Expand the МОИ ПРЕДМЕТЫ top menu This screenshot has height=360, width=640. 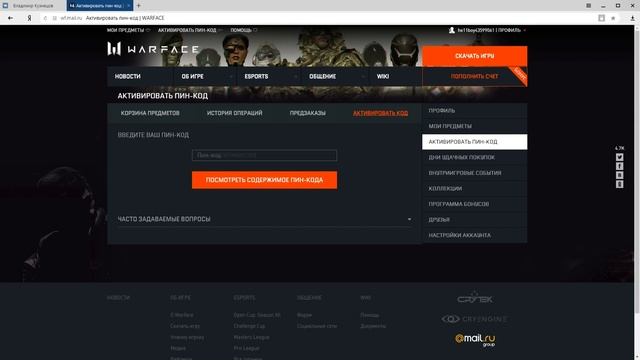pos(128,30)
